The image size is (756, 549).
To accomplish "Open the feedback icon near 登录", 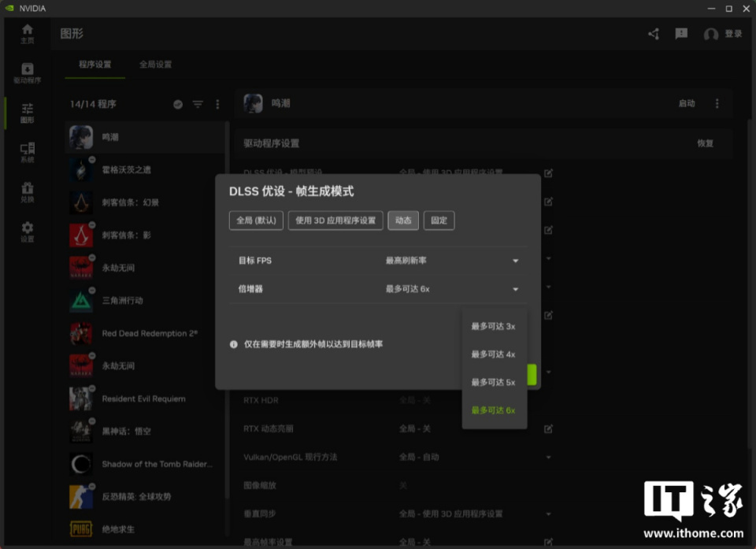I will click(680, 34).
